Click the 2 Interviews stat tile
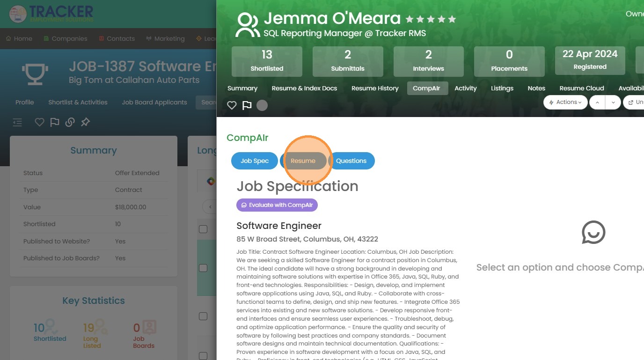 click(x=428, y=61)
